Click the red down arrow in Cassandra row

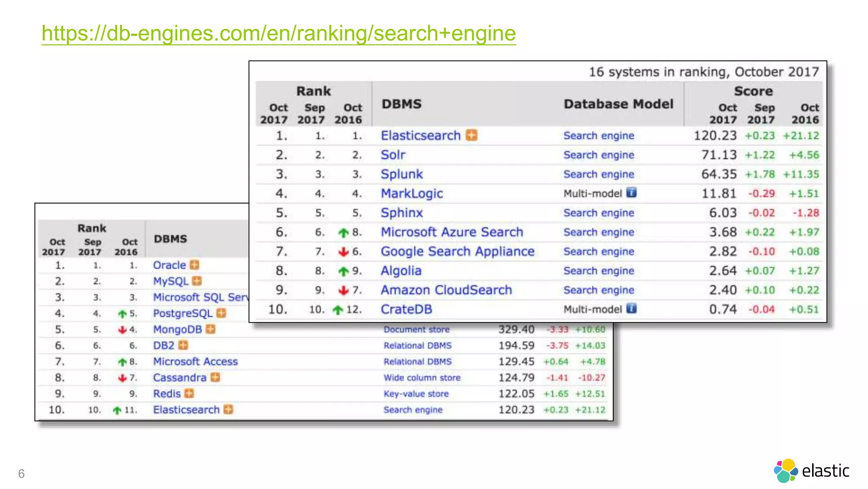122,377
